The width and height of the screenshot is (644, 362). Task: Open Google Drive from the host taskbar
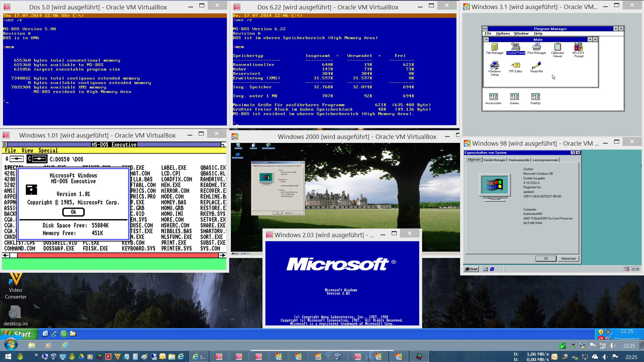(x=81, y=357)
